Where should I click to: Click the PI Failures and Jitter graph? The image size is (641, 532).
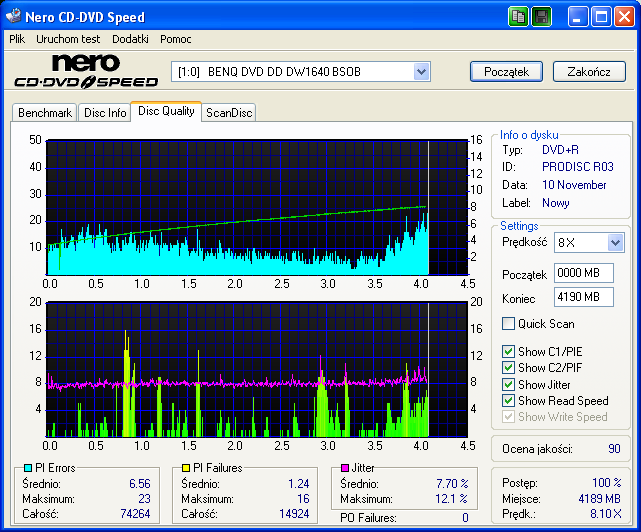pos(257,370)
